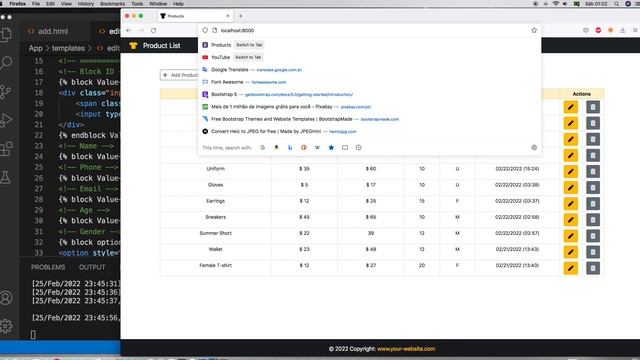640x360 pixels.
Task: Edit the Wallet product
Action: coord(571,252)
